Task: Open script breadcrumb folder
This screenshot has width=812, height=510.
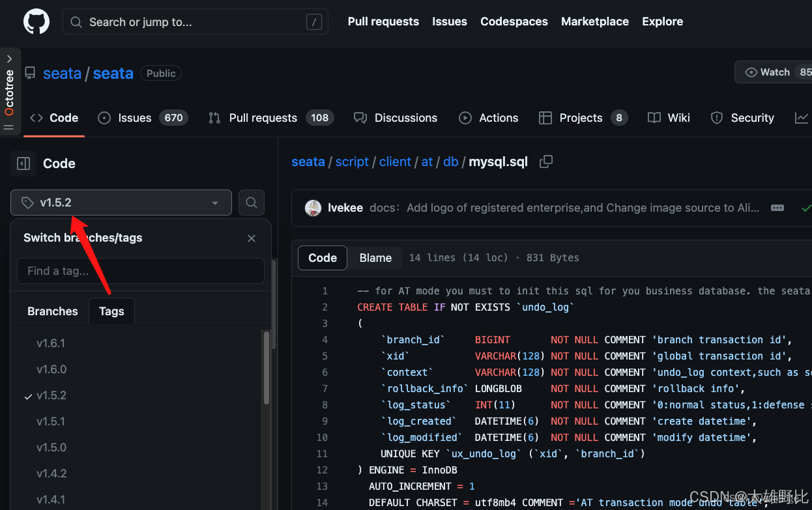Action: pos(352,162)
